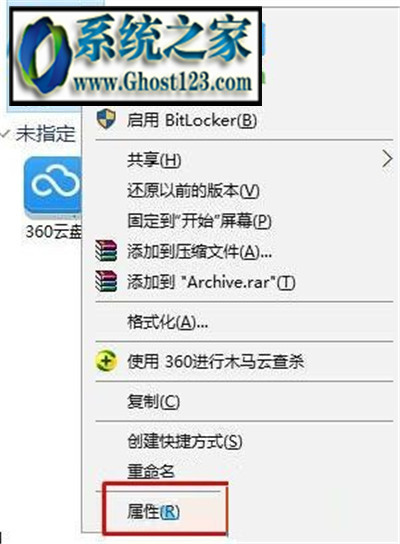Choose 固定到"开始"屏幕(P)

point(199,221)
